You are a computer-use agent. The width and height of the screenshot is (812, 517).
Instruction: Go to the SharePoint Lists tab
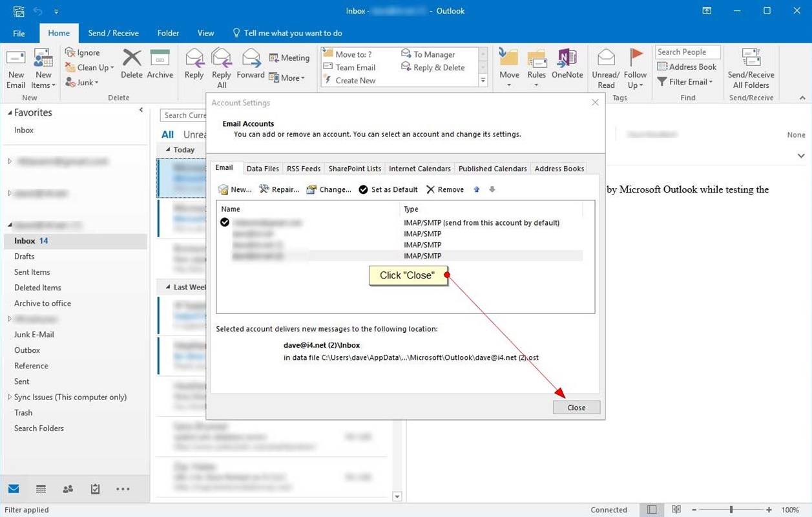(x=355, y=169)
